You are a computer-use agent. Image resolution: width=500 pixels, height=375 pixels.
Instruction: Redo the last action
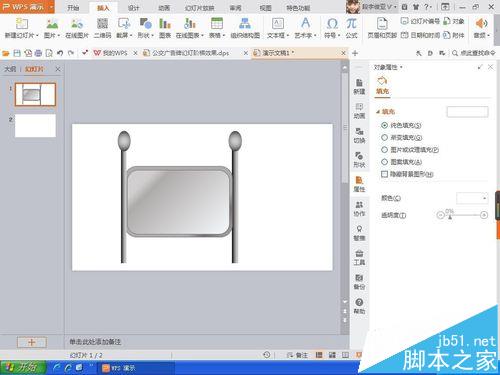point(71,53)
